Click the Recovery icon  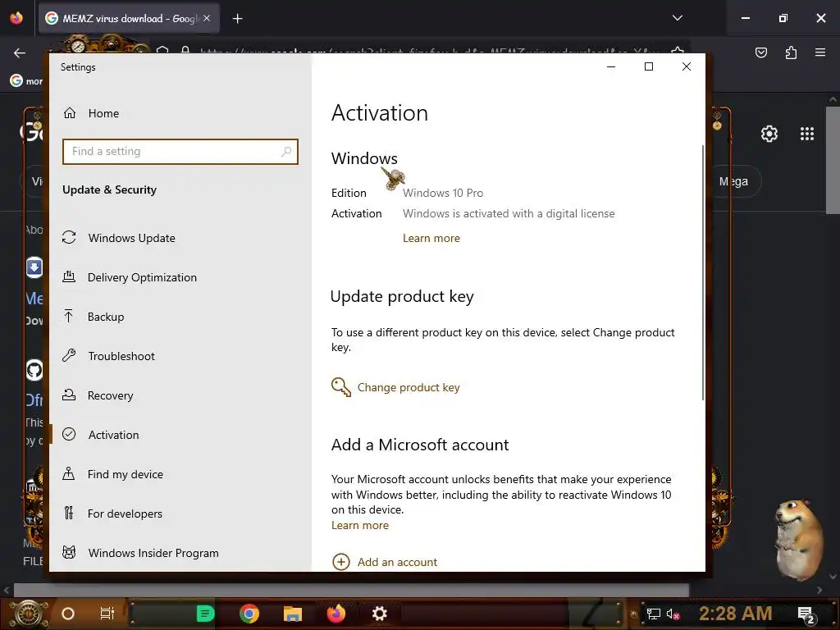69,395
